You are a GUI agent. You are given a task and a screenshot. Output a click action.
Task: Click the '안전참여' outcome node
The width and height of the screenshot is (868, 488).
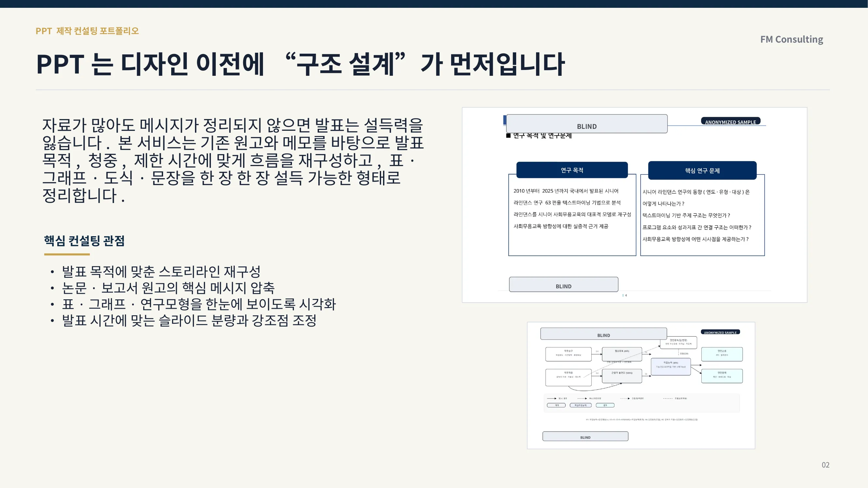click(722, 376)
